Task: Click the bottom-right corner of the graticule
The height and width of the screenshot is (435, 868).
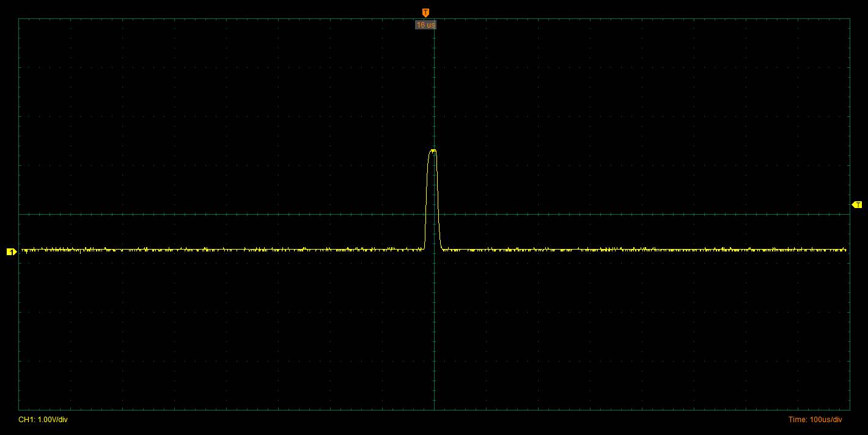Action: tap(849, 409)
